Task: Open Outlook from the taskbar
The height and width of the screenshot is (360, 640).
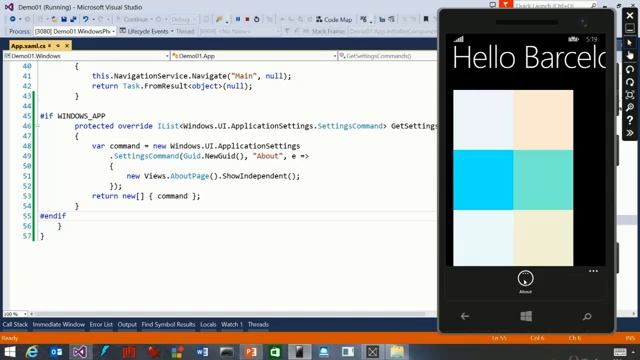Action: [x=56, y=352]
